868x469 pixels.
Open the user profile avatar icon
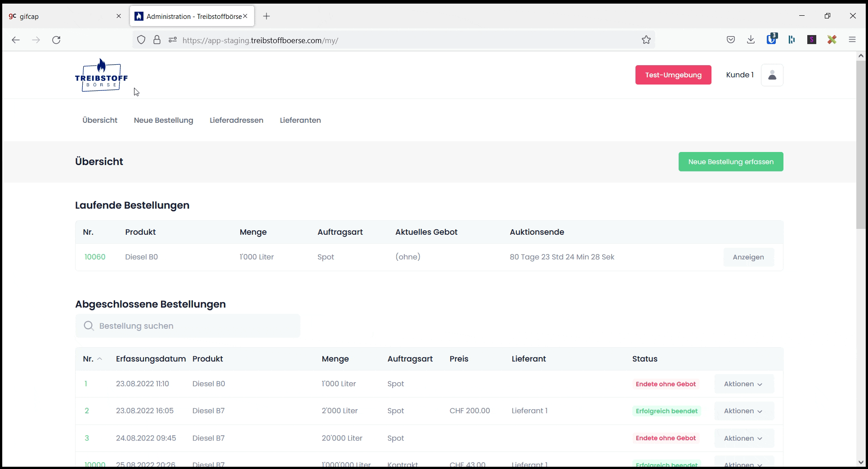tap(772, 75)
